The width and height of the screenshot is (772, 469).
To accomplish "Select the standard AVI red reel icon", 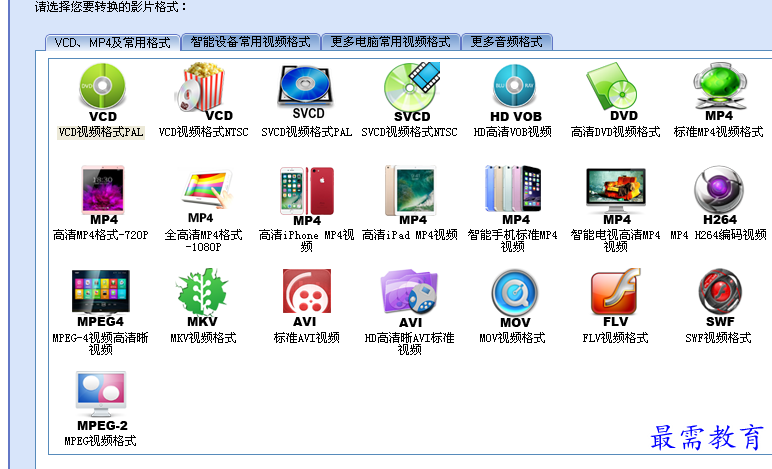I will click(306, 298).
